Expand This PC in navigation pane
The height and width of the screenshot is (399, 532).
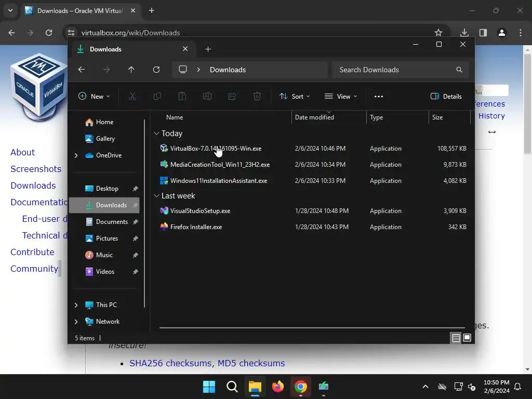coord(76,305)
